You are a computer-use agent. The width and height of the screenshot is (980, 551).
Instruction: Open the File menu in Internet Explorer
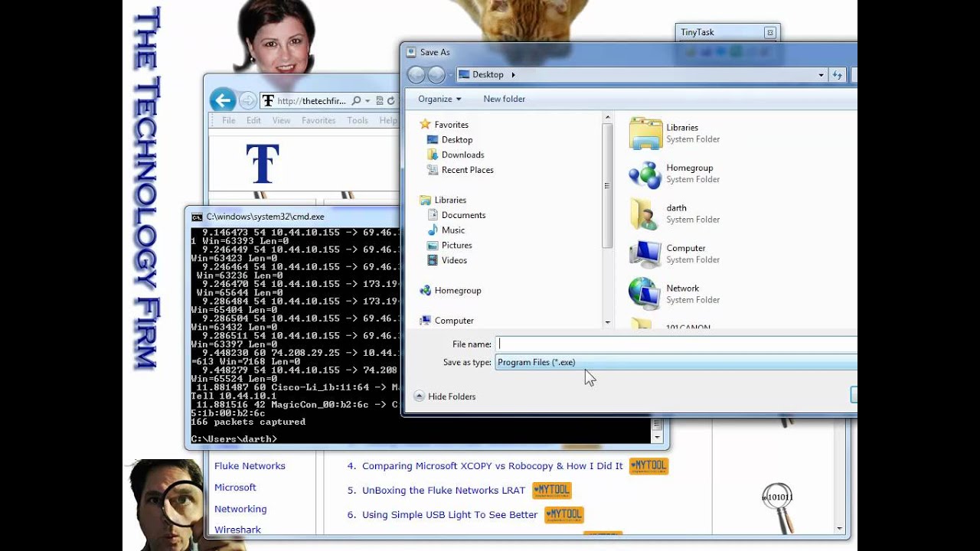coord(229,120)
